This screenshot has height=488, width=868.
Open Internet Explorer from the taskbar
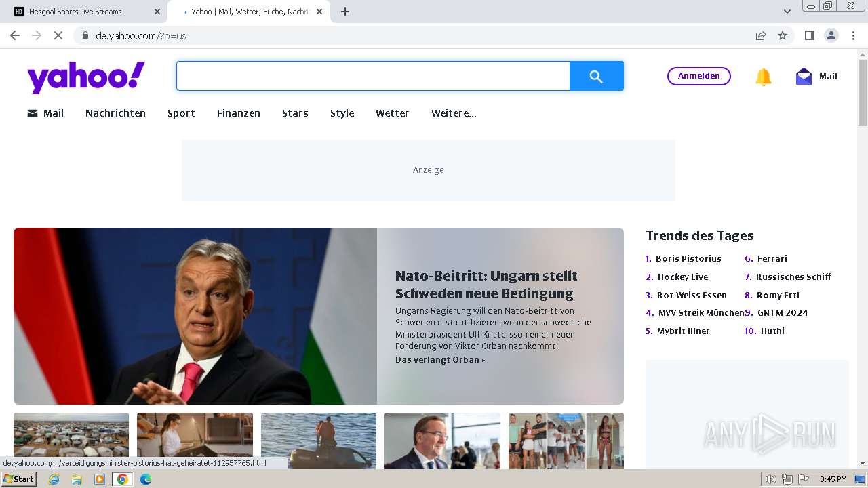click(x=54, y=479)
